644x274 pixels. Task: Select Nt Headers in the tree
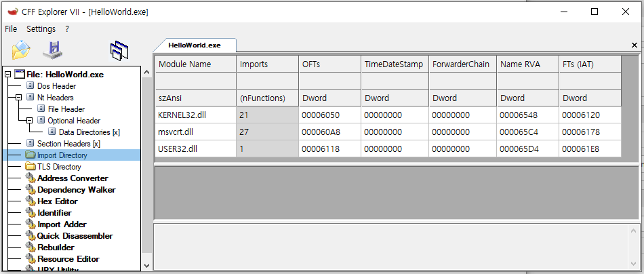(56, 98)
